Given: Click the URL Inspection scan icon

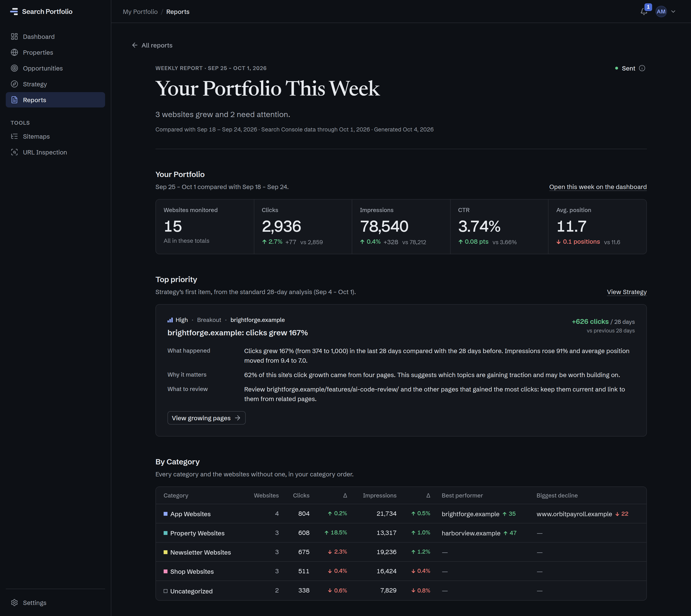Looking at the screenshot, I should pos(14,152).
